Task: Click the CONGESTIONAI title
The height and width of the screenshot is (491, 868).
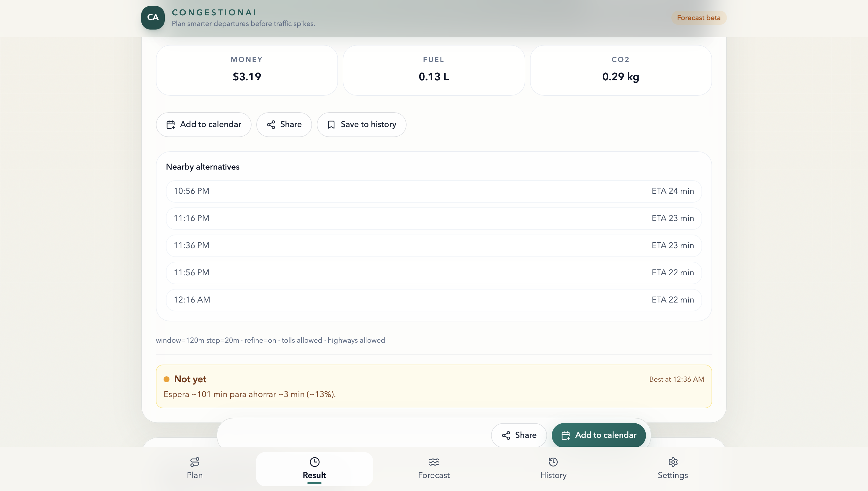Action: [214, 12]
